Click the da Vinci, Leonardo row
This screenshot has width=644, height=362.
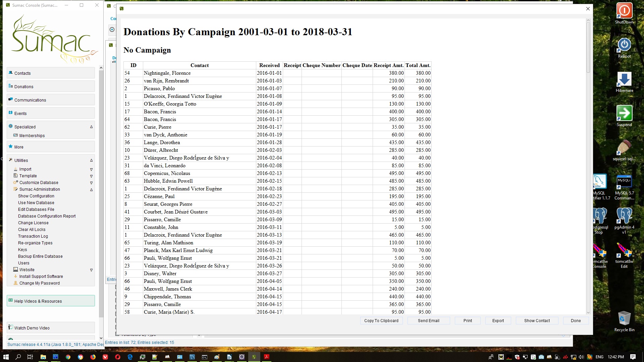coord(277,166)
